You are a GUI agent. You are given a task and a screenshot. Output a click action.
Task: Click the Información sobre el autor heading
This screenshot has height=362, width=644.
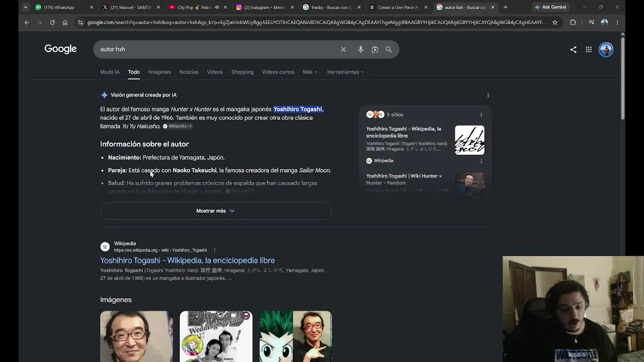144,144
